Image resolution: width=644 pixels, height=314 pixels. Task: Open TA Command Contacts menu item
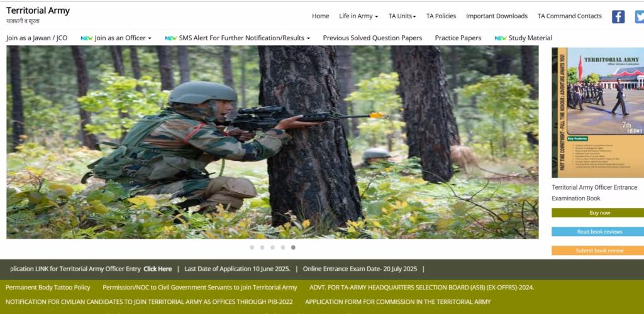click(570, 16)
